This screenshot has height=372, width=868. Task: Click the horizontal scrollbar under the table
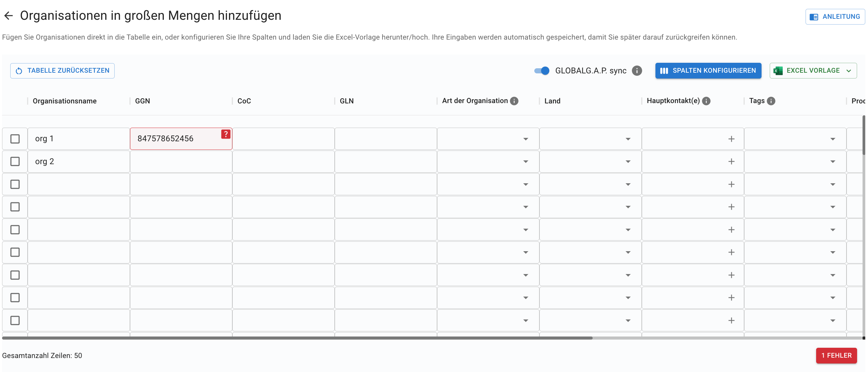tap(297, 338)
